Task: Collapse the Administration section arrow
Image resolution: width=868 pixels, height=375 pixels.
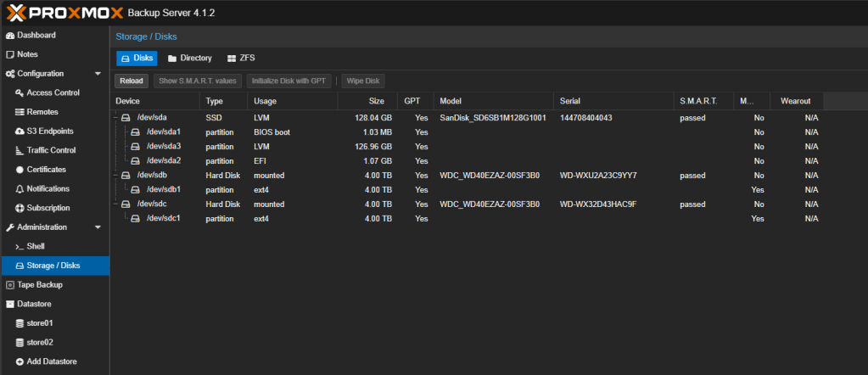Action: tap(98, 227)
